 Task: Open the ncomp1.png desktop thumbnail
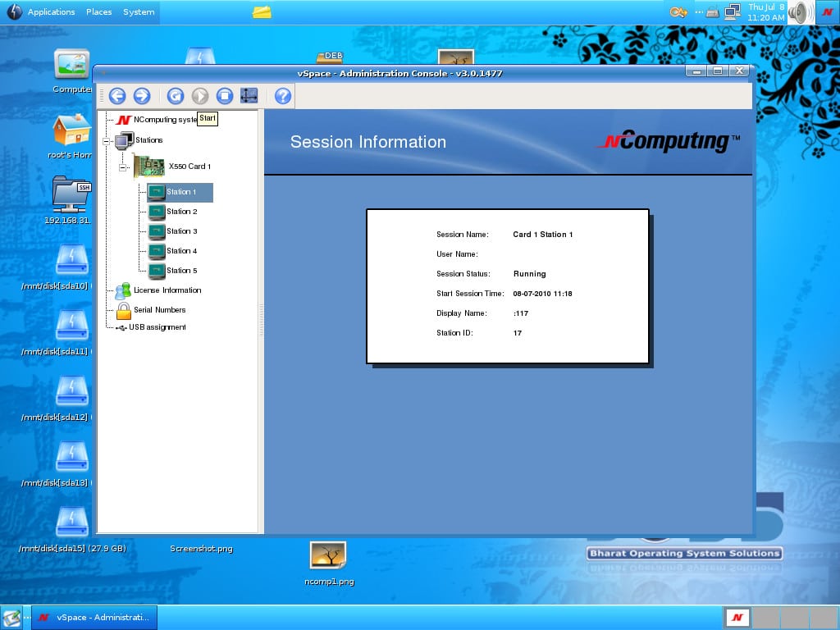[328, 556]
